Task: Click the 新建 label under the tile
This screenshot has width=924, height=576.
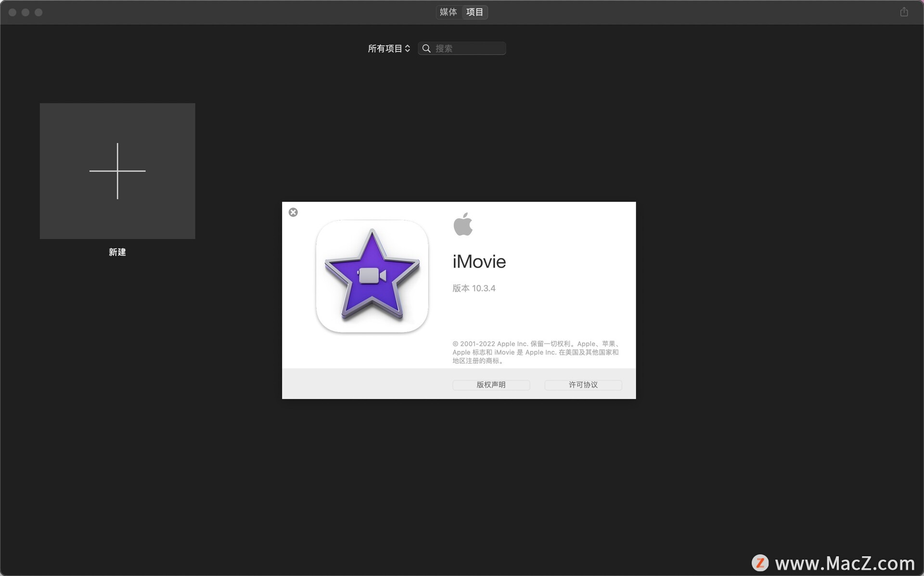Action: (x=117, y=252)
